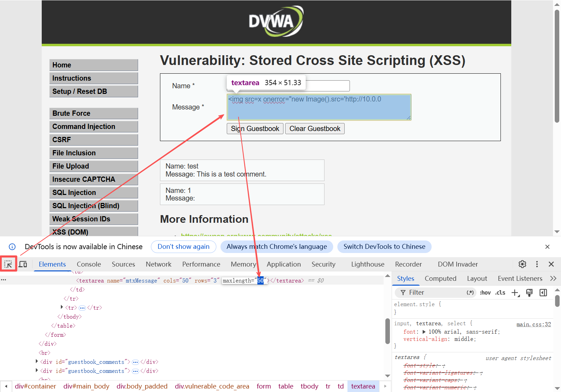Open the Instructions page

tap(94, 78)
